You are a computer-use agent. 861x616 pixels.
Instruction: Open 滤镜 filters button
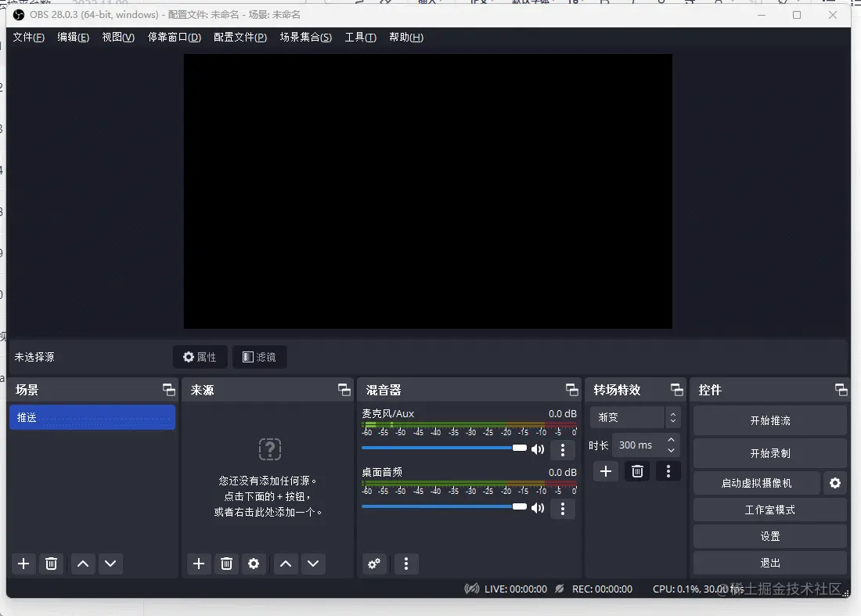259,358
